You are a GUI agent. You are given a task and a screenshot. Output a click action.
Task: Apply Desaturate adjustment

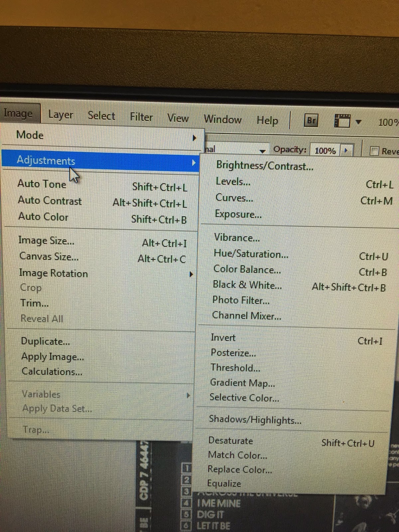point(292,442)
